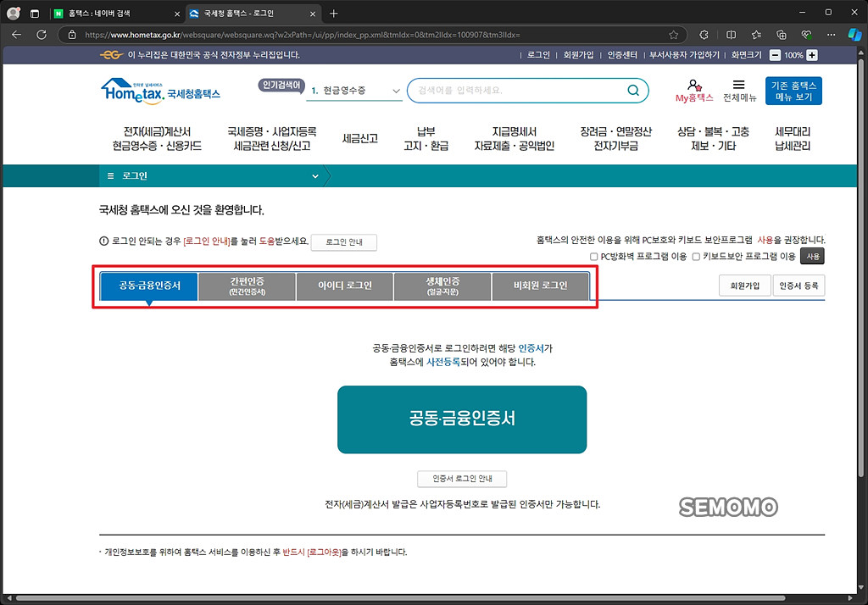The height and width of the screenshot is (605, 868).
Task: Click the horizontal page scrollbar
Action: (401, 598)
